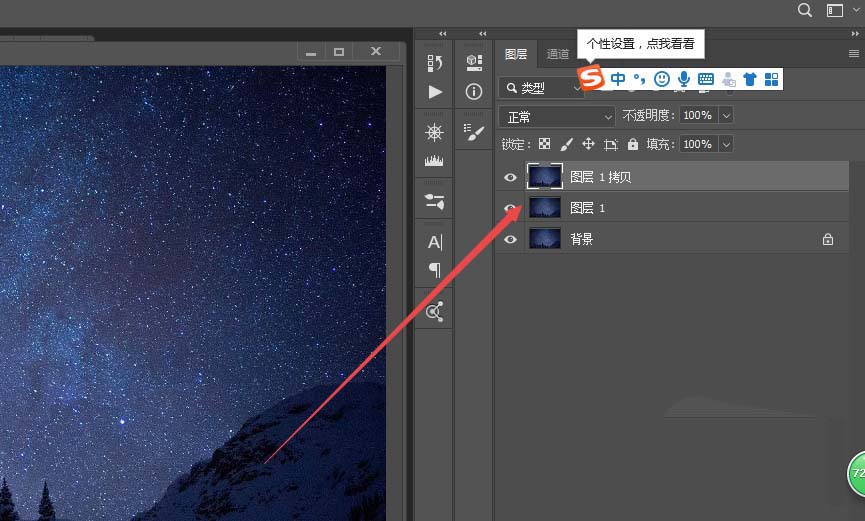The width and height of the screenshot is (865, 521).
Task: Switch to the 通道 tab
Action: pyautogui.click(x=557, y=54)
